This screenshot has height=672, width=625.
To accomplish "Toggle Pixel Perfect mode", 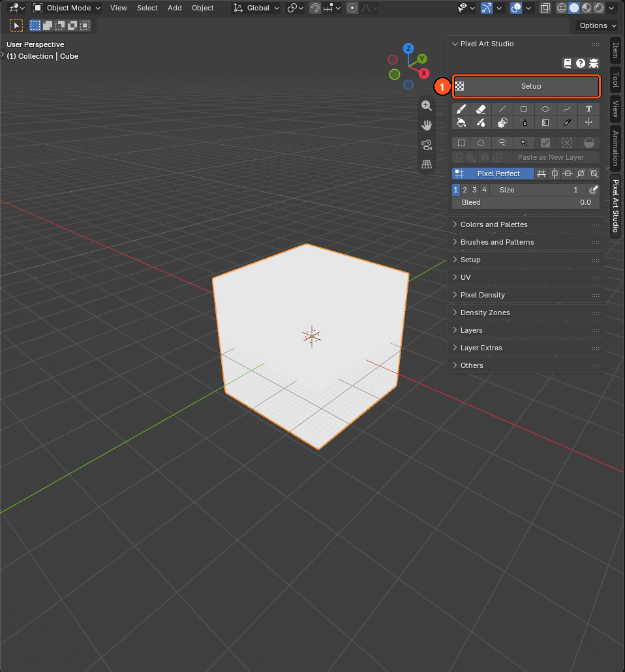I will click(493, 174).
